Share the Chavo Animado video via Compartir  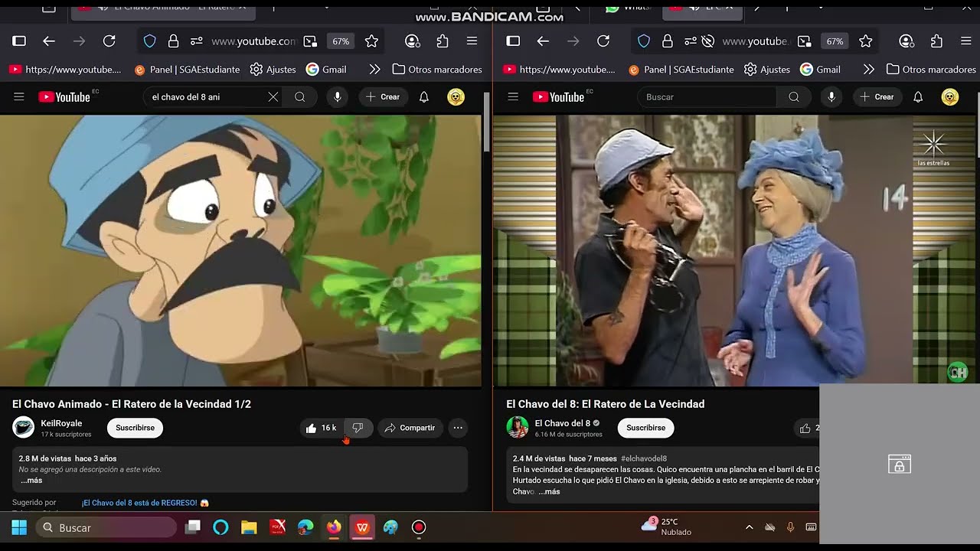(410, 428)
